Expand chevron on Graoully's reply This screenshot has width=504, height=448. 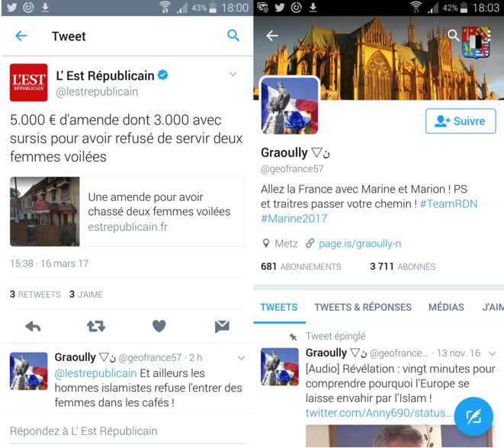pyautogui.click(x=241, y=358)
